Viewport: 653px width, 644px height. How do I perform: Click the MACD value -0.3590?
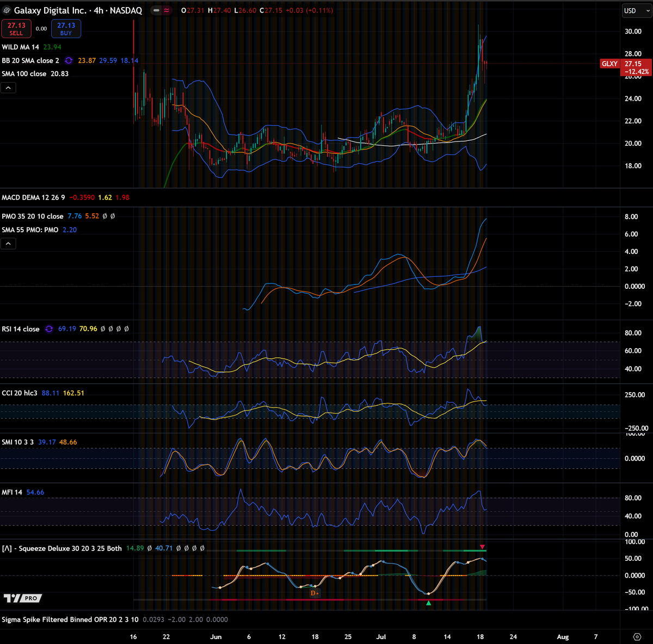point(82,197)
